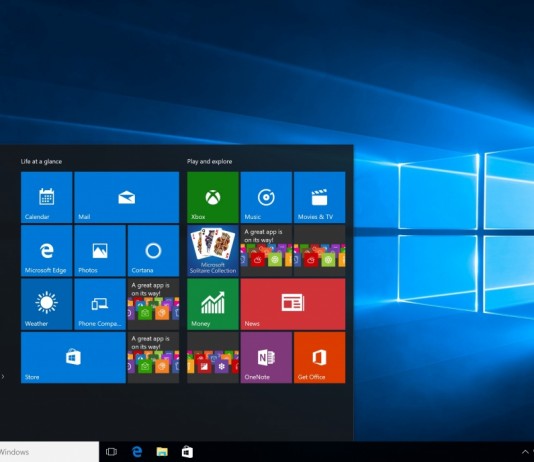Click the 'great app' tile beside Solitaire
The image size is (534, 462).
pyautogui.click(x=266, y=251)
